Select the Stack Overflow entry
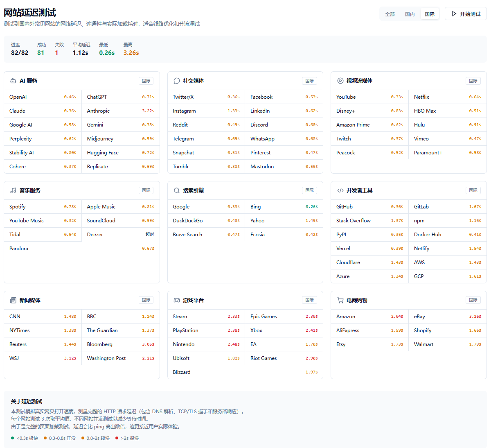 pyautogui.click(x=370, y=221)
